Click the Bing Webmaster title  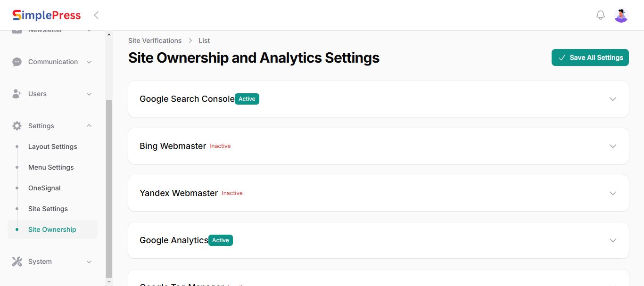pos(173,146)
